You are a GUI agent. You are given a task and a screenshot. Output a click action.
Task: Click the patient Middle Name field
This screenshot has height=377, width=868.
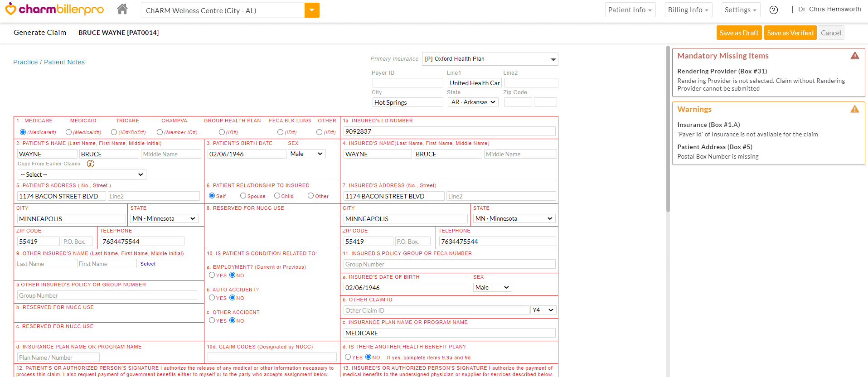click(x=171, y=154)
